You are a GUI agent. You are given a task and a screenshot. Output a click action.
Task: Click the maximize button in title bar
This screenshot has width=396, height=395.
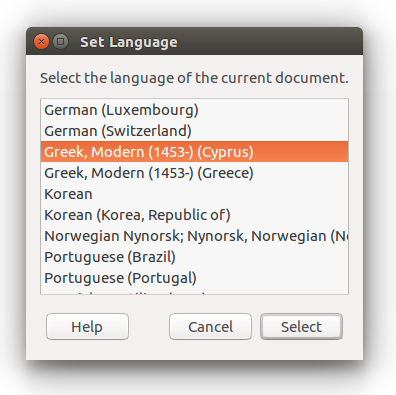[x=60, y=42]
